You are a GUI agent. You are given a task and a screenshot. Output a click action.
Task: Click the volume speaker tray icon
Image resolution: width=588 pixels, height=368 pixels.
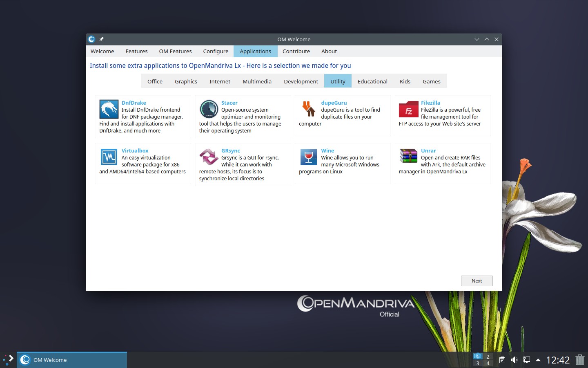click(514, 360)
